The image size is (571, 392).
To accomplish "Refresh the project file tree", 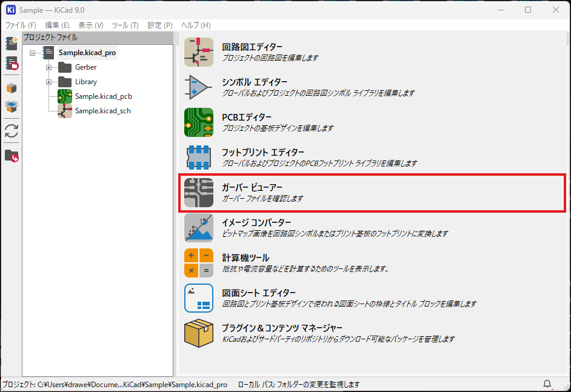I will pos(11,131).
